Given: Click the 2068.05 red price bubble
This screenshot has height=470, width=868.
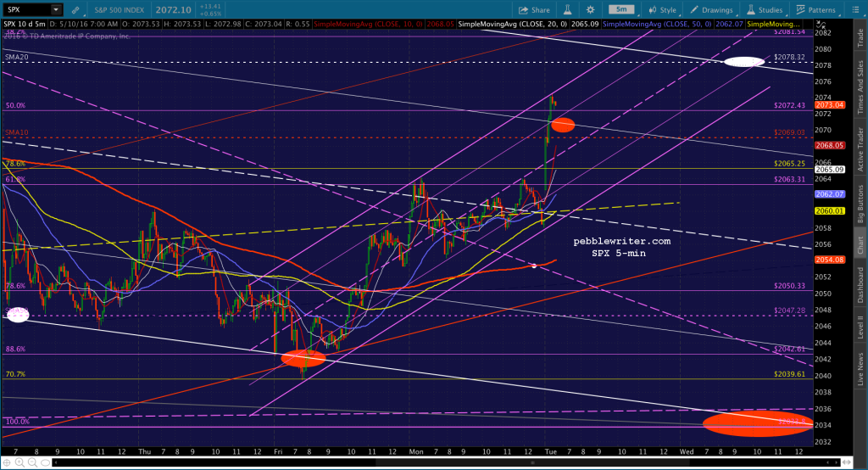Looking at the screenshot, I should click(829, 145).
